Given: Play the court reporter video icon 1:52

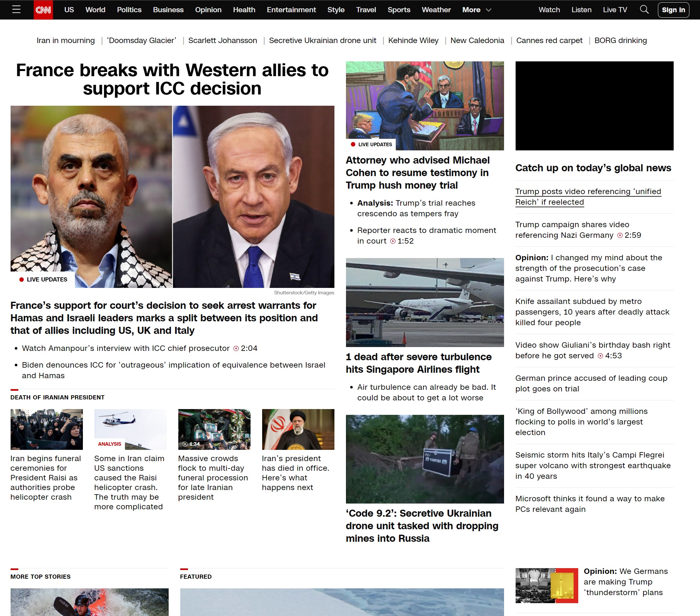Looking at the screenshot, I should click(393, 241).
